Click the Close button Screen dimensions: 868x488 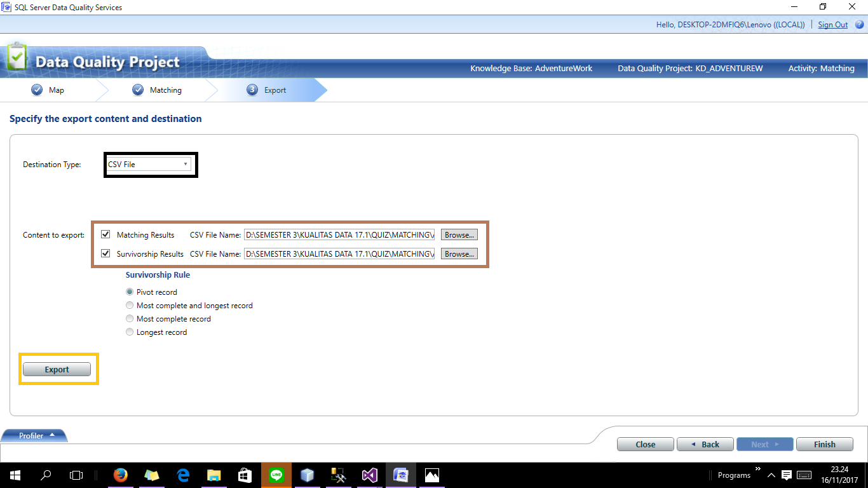pyautogui.click(x=646, y=444)
